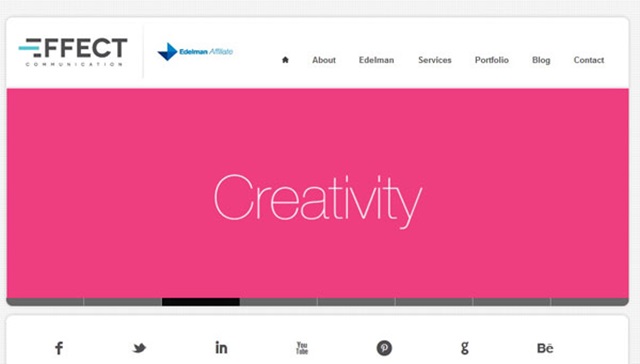Select Portfolio in the navigation
Viewport: 640px width, 364px height.
(x=491, y=60)
